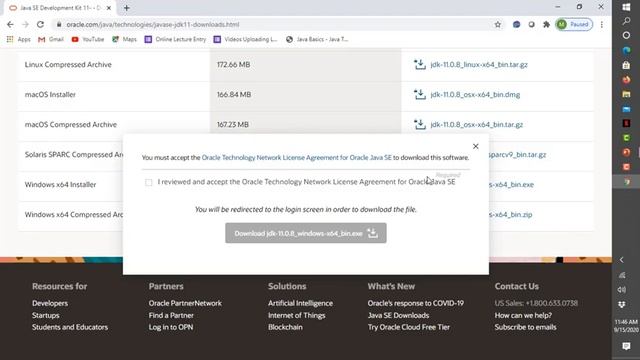This screenshot has height=360, width=640.
Task: Go forward in browser history
Action: pyautogui.click(x=25, y=24)
